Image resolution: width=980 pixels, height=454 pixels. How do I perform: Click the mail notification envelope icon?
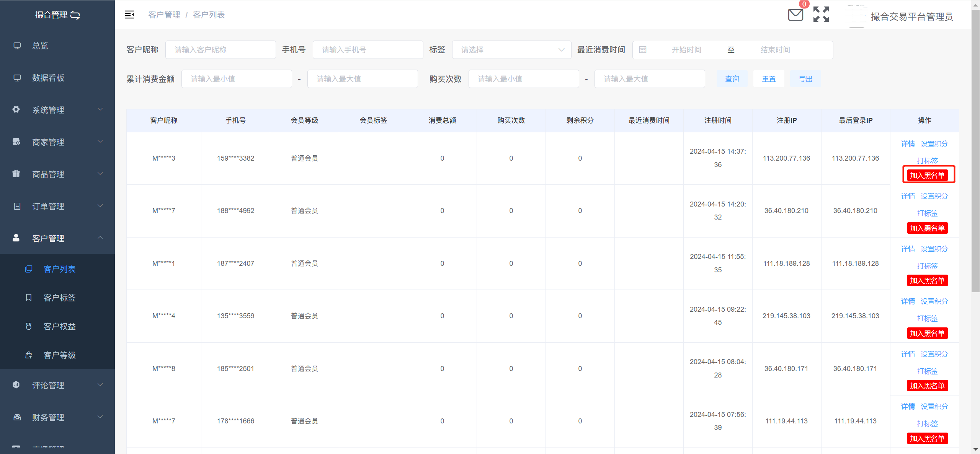795,15
